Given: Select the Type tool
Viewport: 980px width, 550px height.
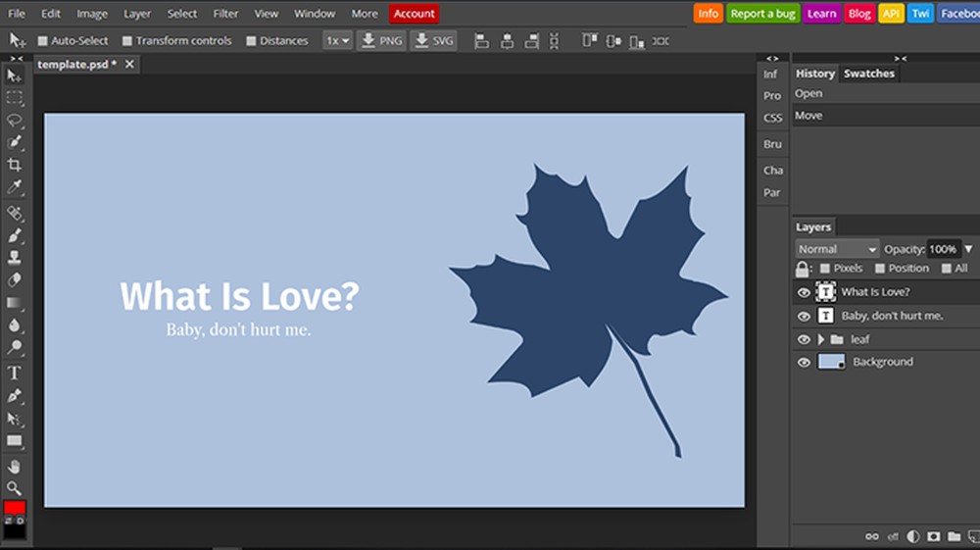Looking at the screenshot, I should 15,373.
